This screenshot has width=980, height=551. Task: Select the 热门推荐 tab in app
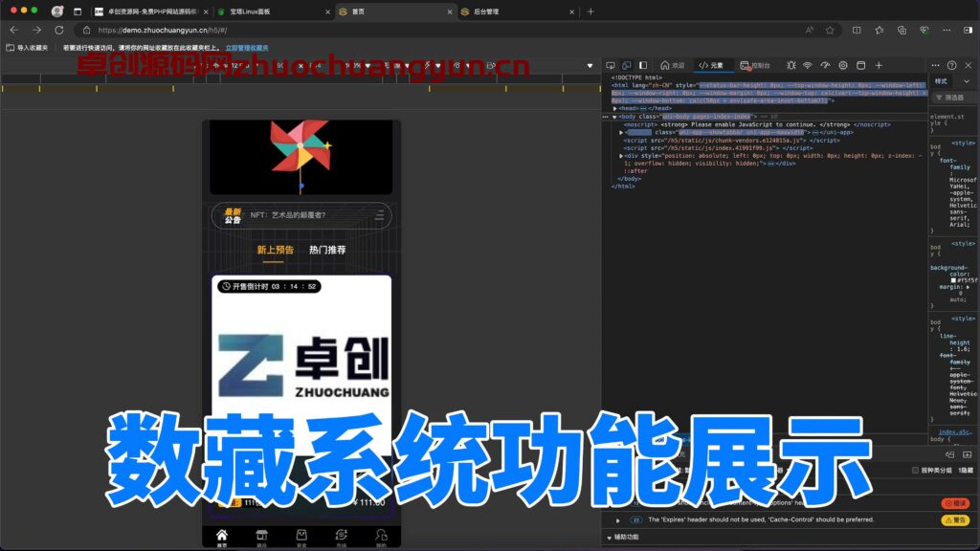[x=327, y=250]
